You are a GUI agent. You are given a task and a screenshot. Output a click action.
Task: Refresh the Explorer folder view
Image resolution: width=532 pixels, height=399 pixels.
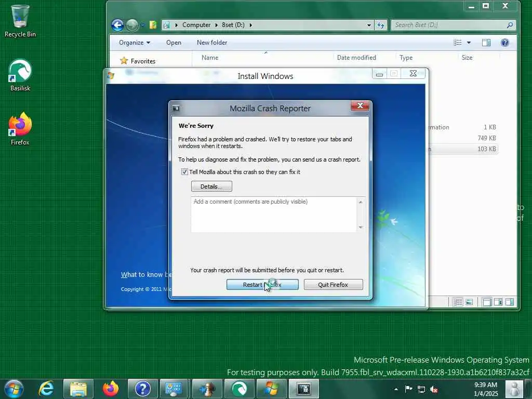(381, 25)
